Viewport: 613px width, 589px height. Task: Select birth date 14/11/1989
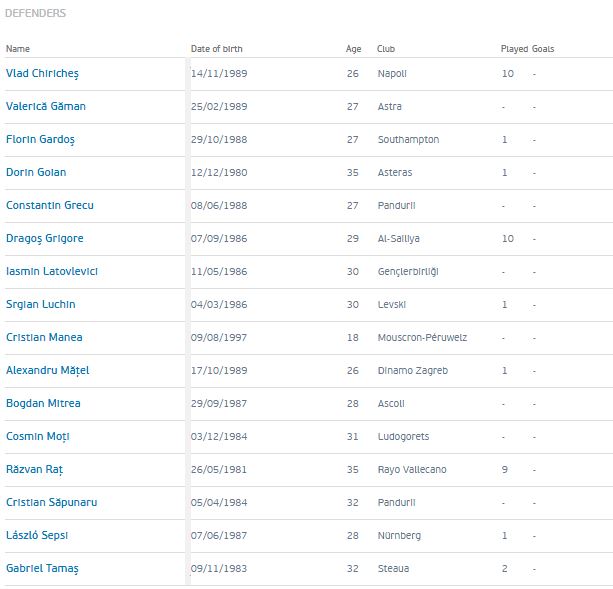click(x=219, y=73)
